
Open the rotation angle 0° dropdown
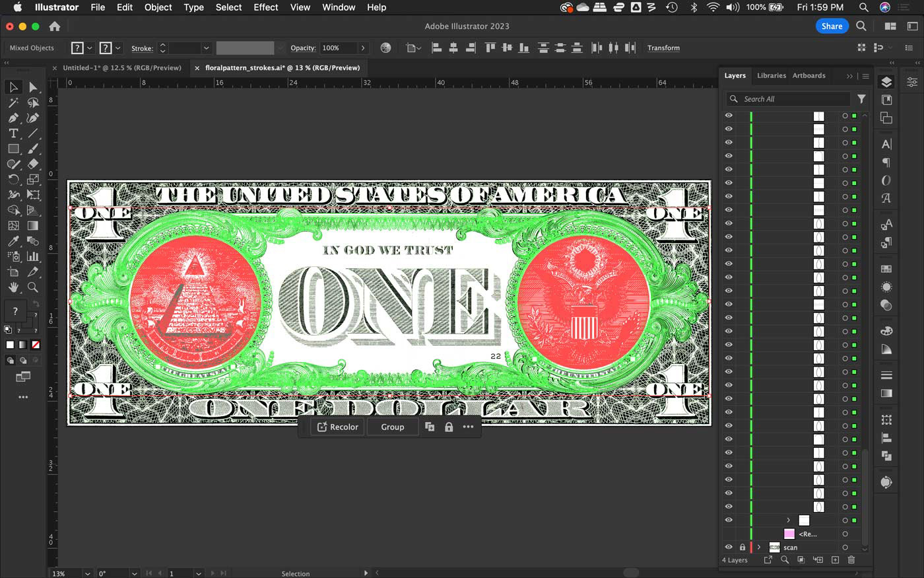coord(135,573)
